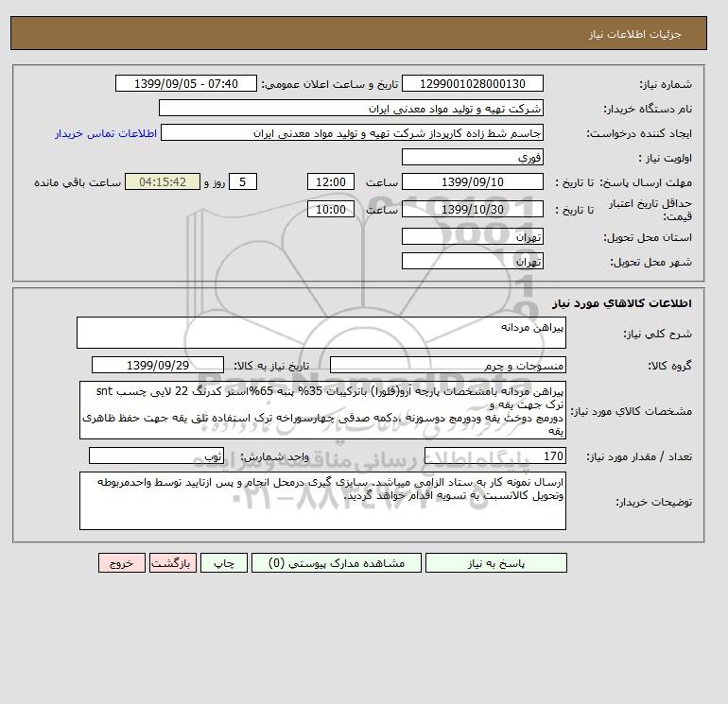Click the label 'شرح کلی نیاز:'
728x704 pixels.
point(657,334)
